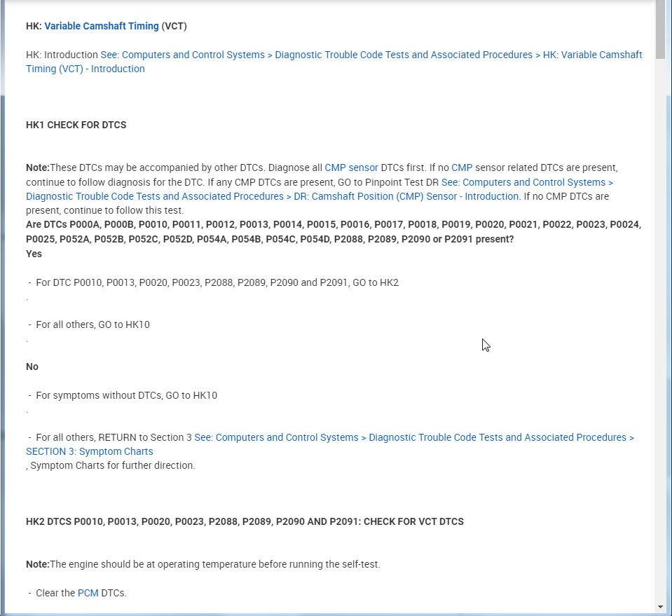Click the bold 'Yes' answer label
This screenshot has height=616, width=672.
point(34,254)
